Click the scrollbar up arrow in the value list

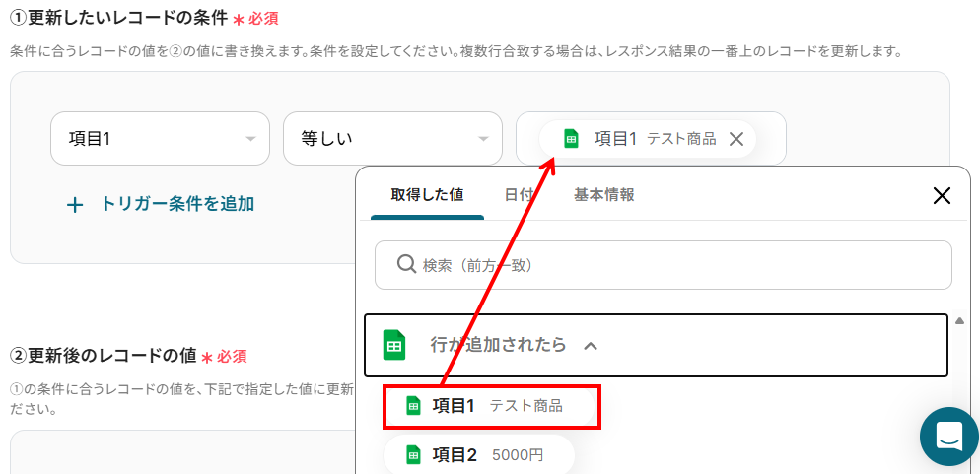[959, 321]
